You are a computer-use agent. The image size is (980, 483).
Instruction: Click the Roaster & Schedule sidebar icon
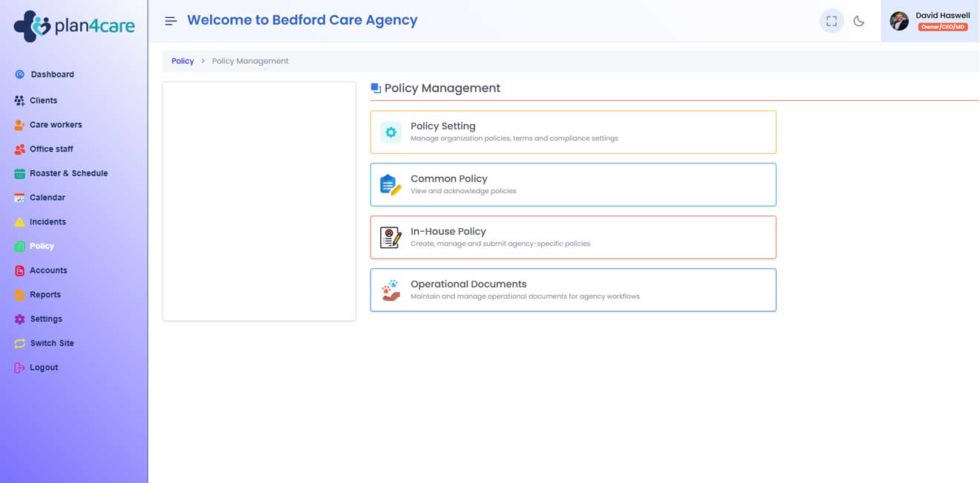tap(20, 174)
